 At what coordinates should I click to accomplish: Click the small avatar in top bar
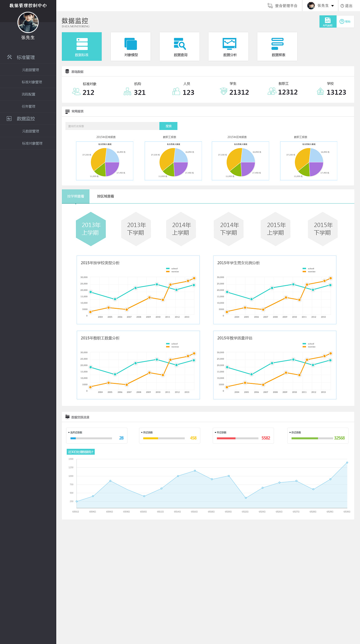(311, 6)
